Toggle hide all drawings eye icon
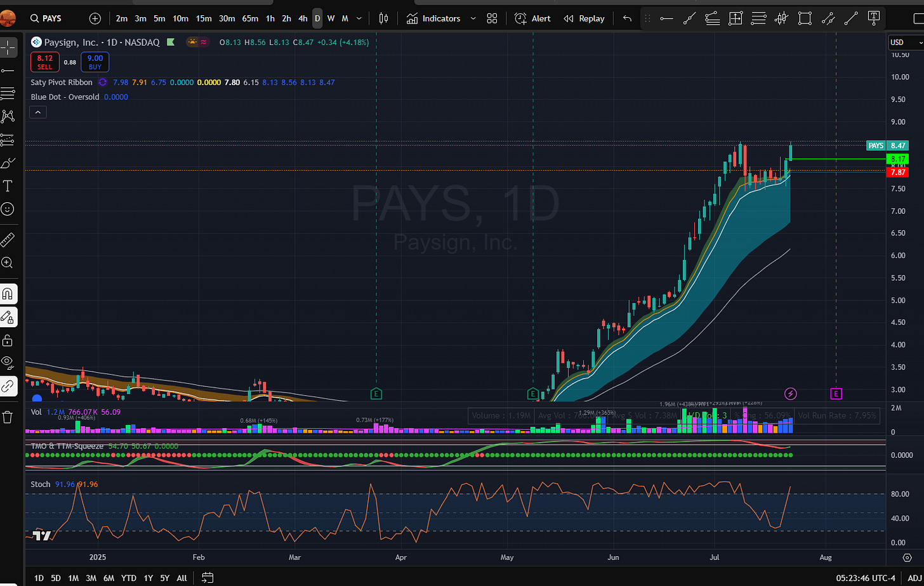The image size is (924, 586). (8, 363)
